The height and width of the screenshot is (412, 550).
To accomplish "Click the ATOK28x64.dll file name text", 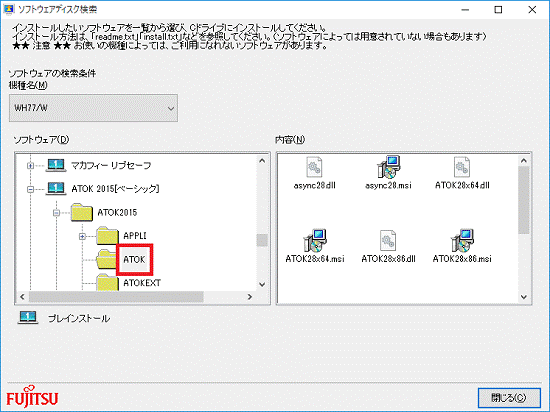I will 462,185.
